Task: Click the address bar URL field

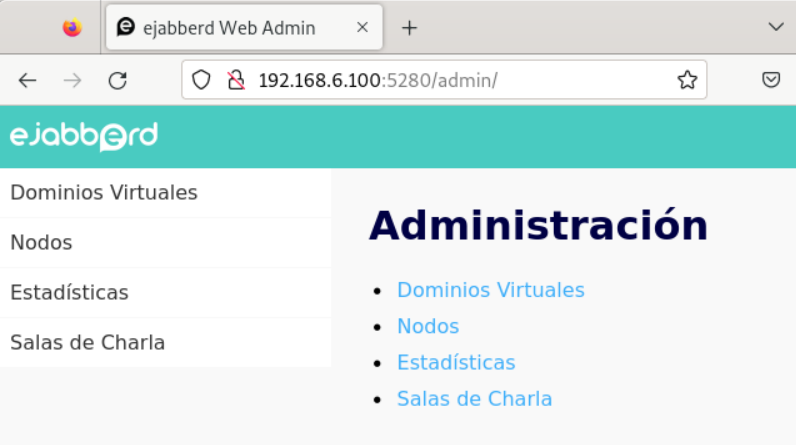Action: 450,80
